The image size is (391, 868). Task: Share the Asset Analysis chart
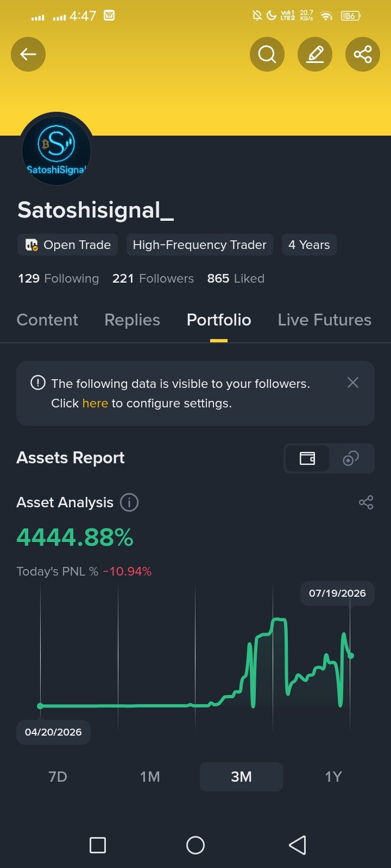(366, 502)
